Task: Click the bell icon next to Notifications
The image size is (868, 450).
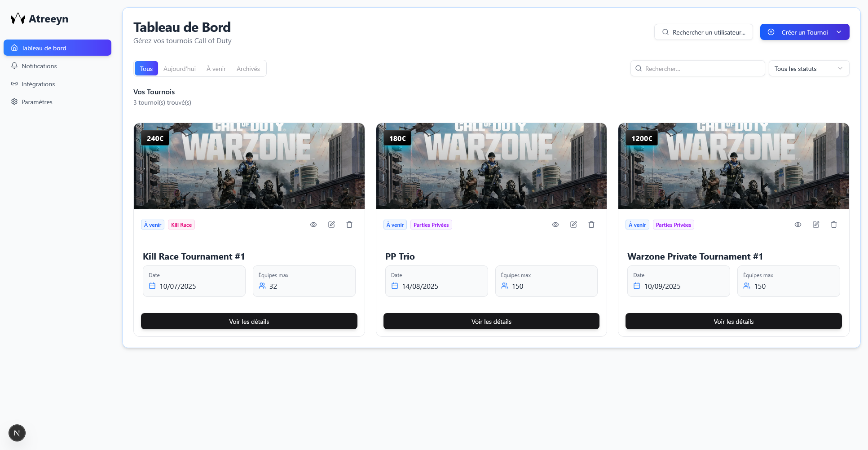Action: (x=14, y=66)
